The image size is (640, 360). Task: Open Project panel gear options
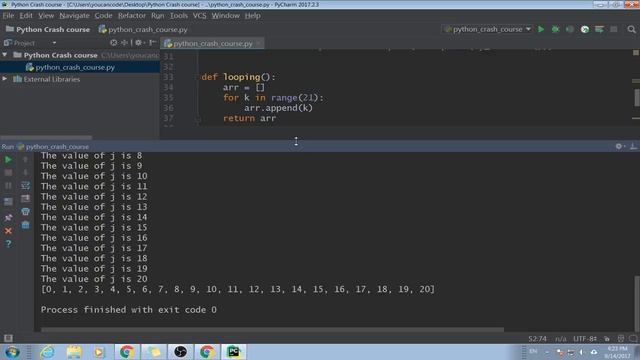pyautogui.click(x=139, y=42)
